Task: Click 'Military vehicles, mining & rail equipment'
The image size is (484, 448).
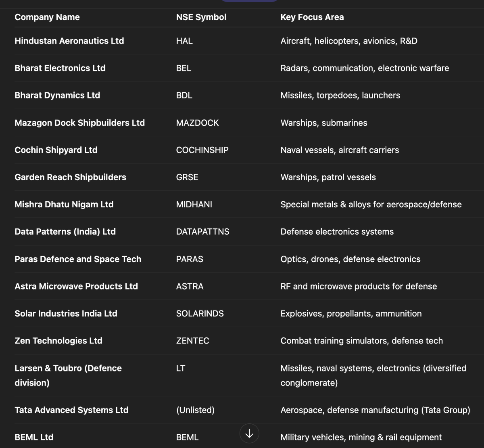Action: tap(361, 438)
